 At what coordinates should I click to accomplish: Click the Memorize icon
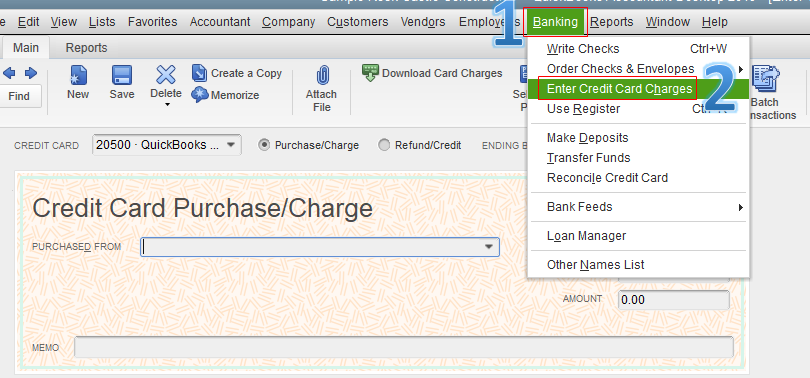pos(199,95)
